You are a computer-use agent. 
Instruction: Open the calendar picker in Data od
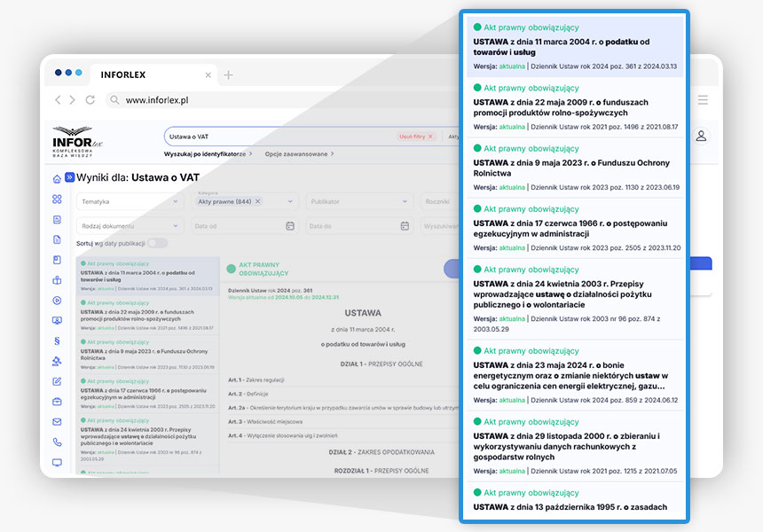click(x=290, y=226)
